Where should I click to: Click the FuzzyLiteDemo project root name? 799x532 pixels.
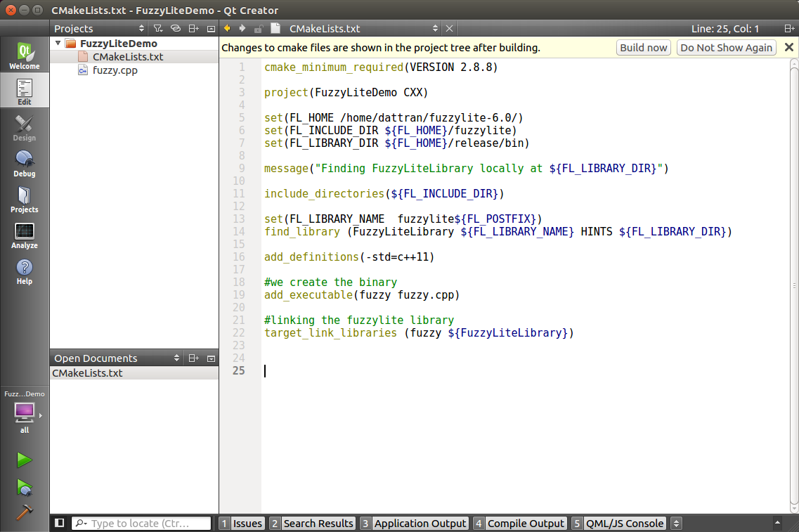[x=118, y=44]
